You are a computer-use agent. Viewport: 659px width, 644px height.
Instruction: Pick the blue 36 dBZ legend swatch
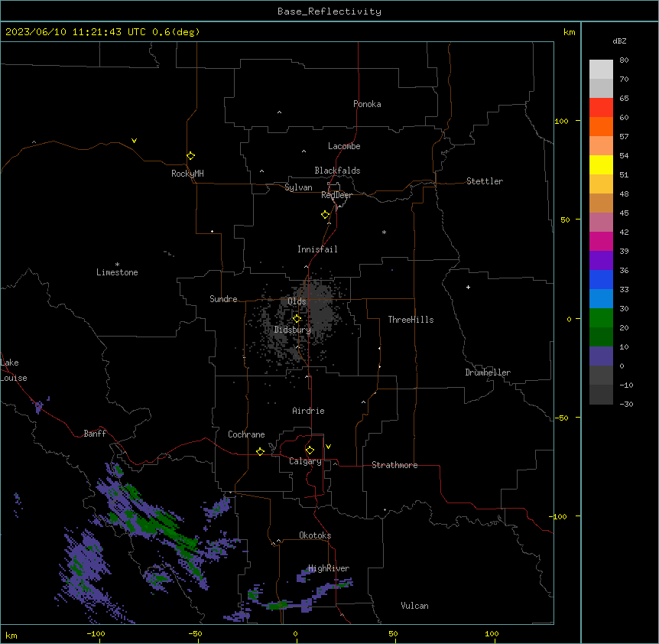(x=601, y=279)
